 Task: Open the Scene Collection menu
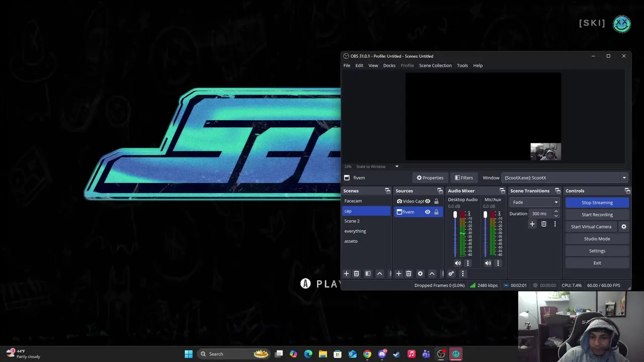tap(435, 65)
